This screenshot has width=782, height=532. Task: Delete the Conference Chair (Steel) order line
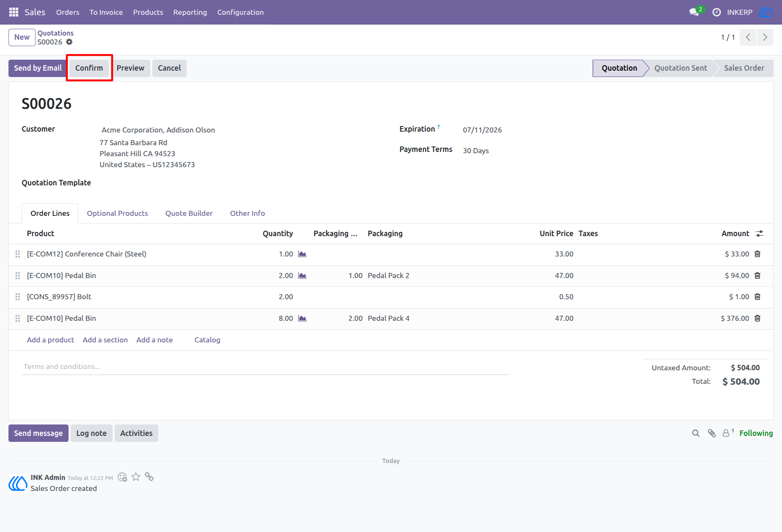pos(757,254)
